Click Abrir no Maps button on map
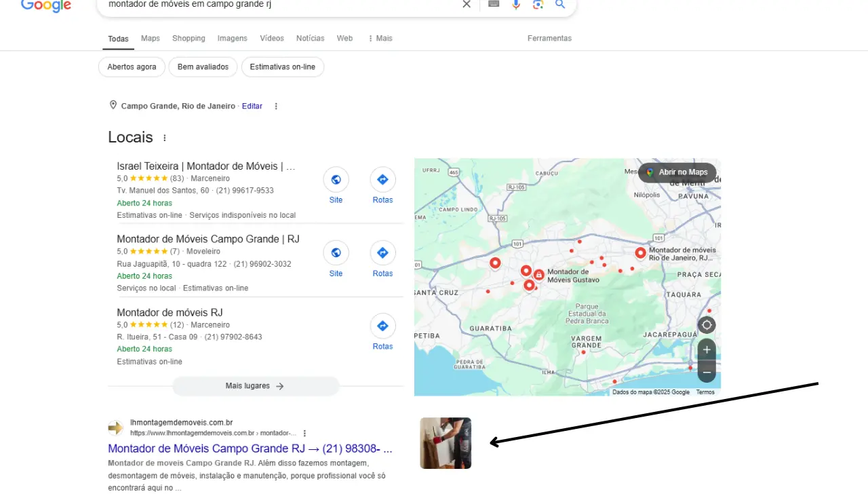 tap(677, 172)
